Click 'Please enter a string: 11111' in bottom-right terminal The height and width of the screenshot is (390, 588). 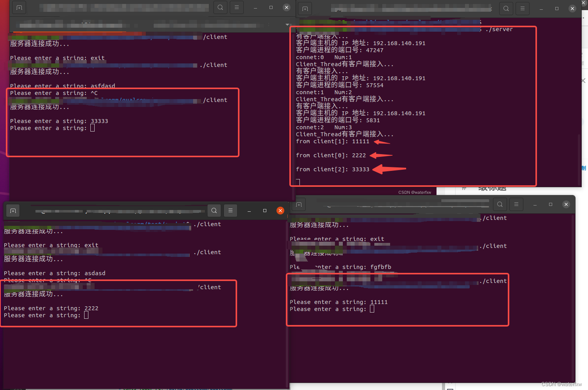coord(339,302)
